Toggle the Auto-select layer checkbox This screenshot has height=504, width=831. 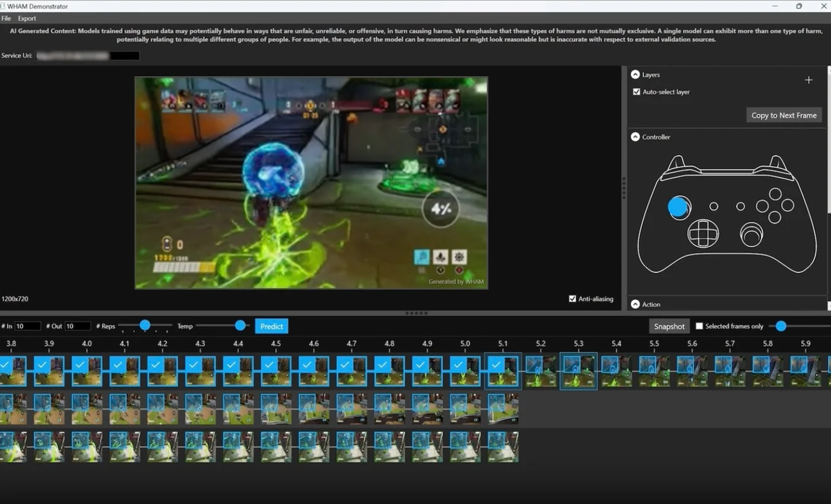tap(636, 91)
